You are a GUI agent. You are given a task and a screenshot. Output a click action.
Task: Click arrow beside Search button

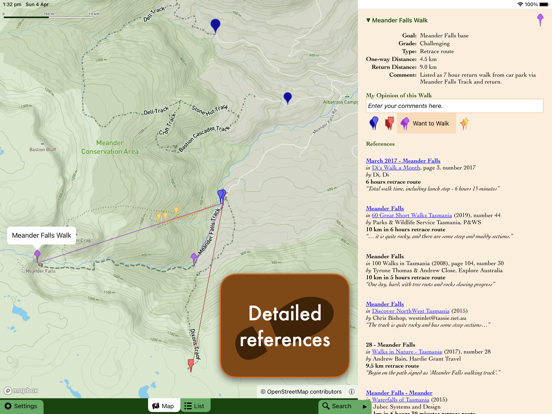click(364, 407)
